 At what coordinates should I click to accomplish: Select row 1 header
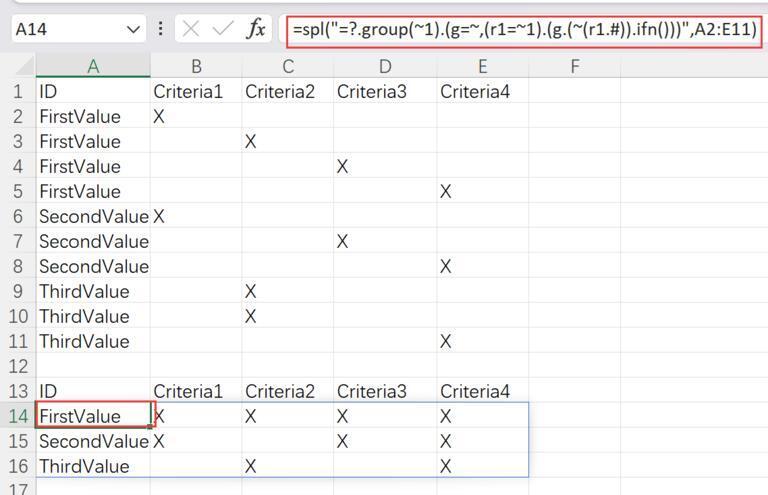pos(18,91)
